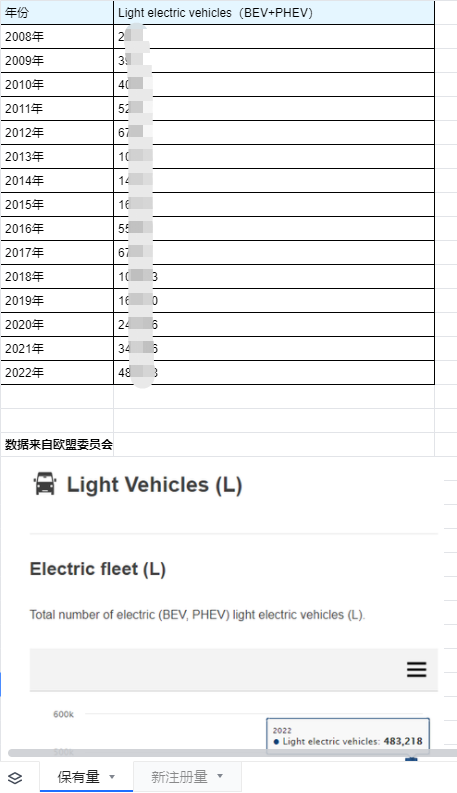Select the 年份 header cell
The height and width of the screenshot is (793, 457).
pyautogui.click(x=57, y=13)
